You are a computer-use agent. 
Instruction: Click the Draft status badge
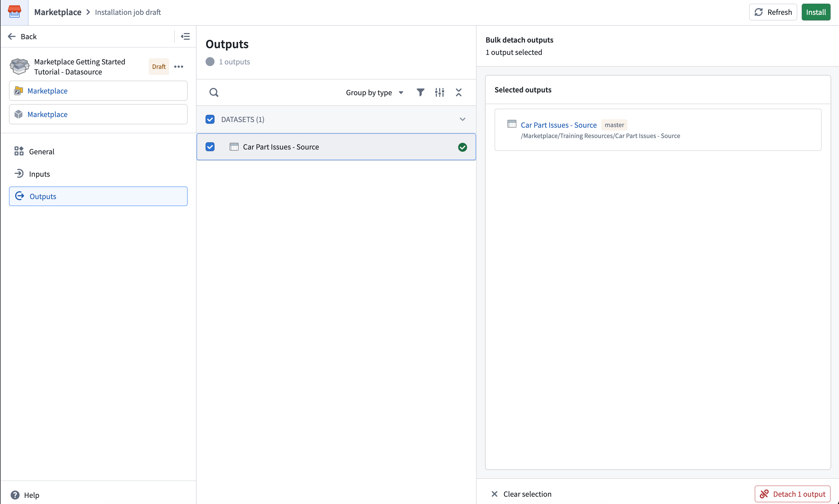[159, 67]
